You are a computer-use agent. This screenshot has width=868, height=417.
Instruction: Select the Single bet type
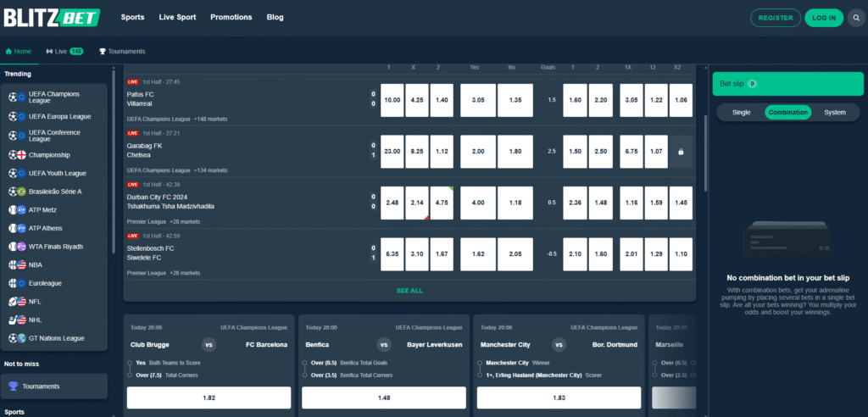coord(741,113)
